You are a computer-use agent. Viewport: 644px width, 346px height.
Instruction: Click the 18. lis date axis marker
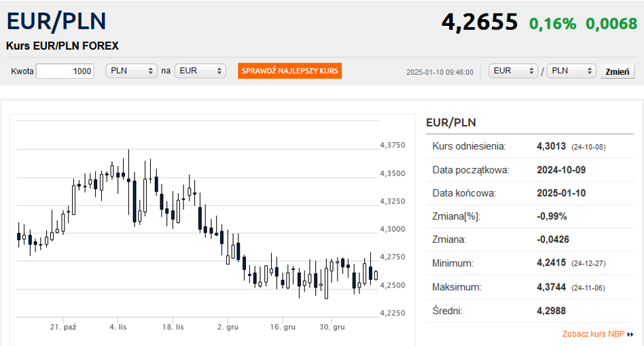(173, 327)
